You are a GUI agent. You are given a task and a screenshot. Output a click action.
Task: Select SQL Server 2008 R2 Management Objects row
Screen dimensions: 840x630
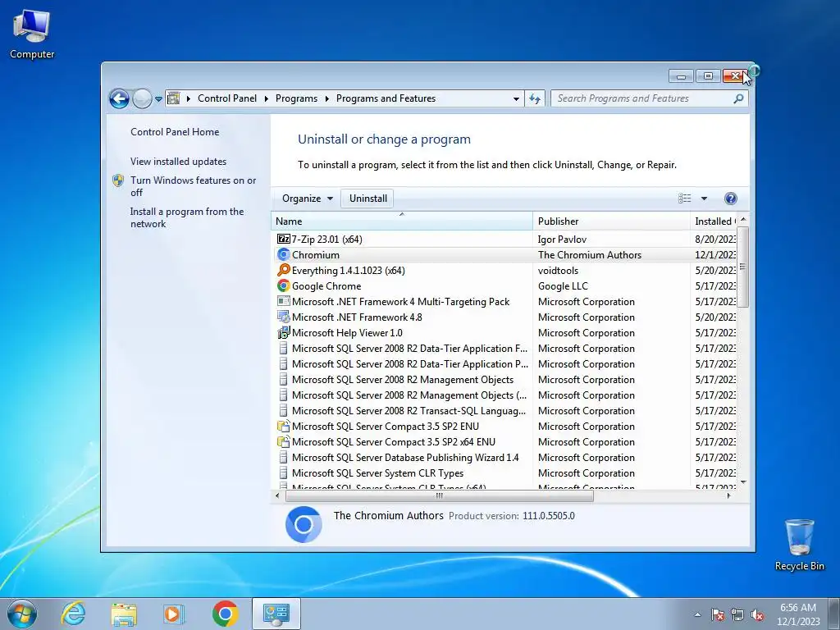point(504,379)
